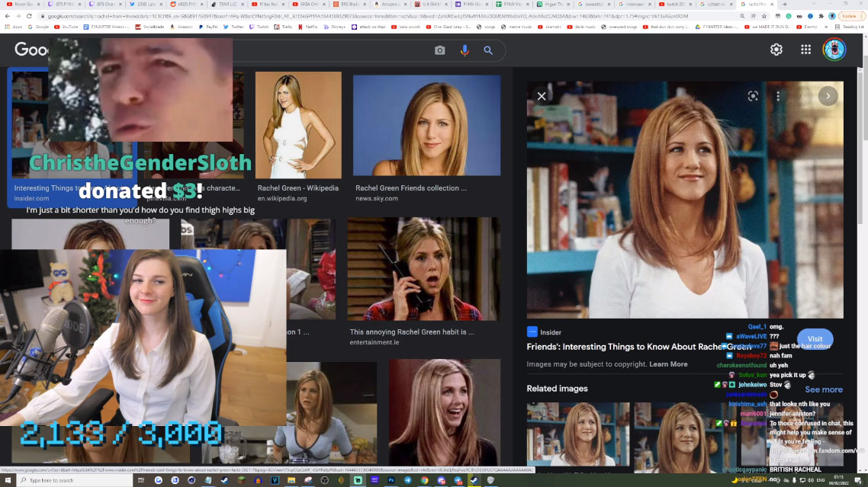Image resolution: width=868 pixels, height=487 pixels.
Task: Open Google quick settings gear
Action: point(776,50)
